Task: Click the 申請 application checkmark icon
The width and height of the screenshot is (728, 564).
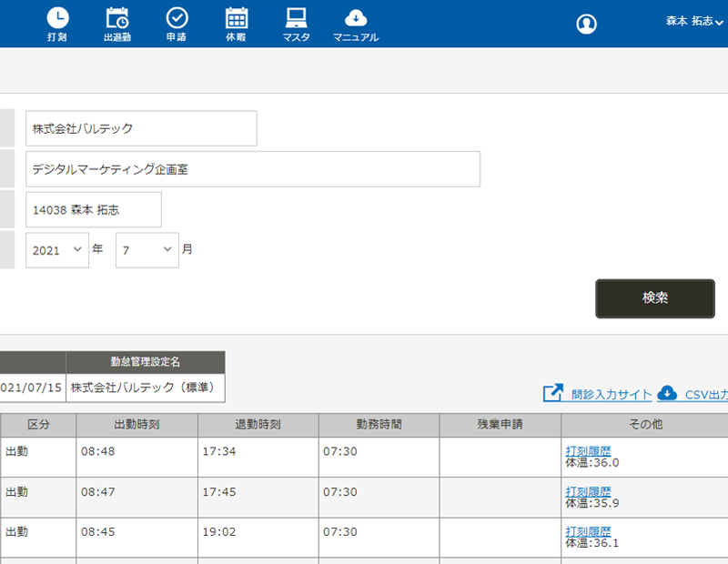Action: coord(177,16)
